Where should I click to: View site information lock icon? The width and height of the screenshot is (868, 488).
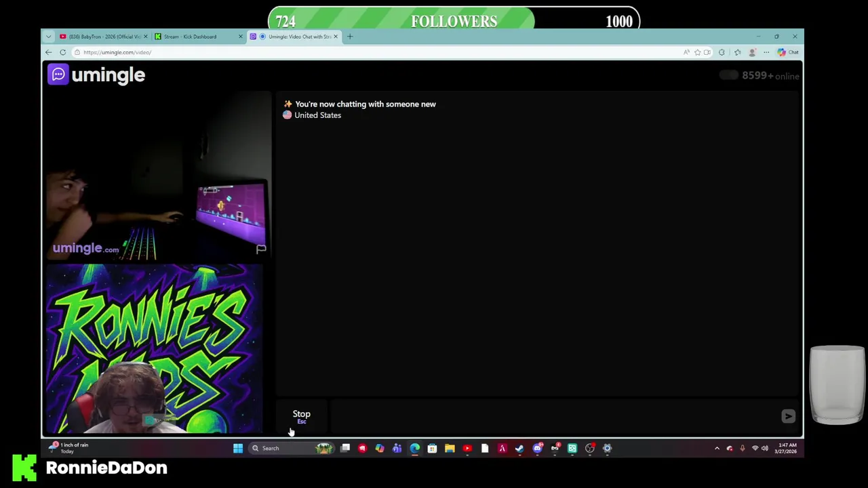(x=77, y=52)
